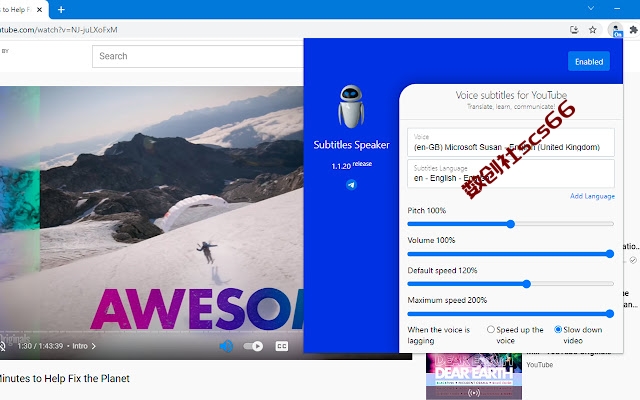Adjust the Default speed 120% slider
Screen dimensions: 640x400
pyautogui.click(x=511, y=284)
